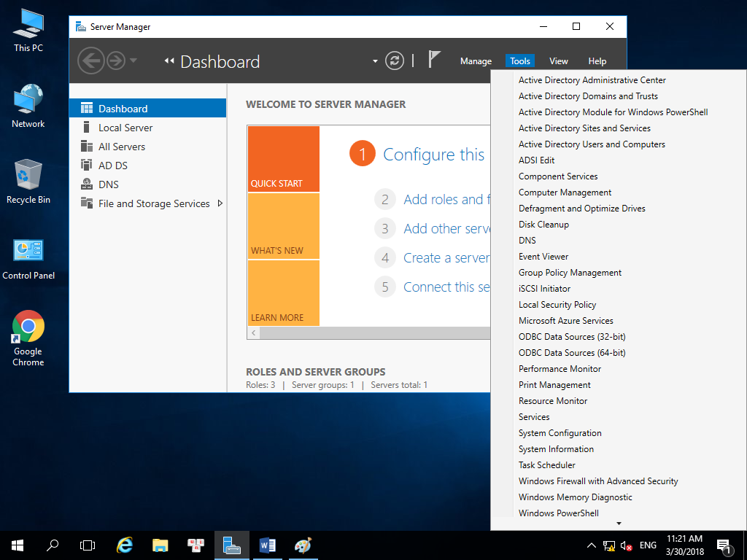Open the View menu
747x560 pixels.
coord(558,61)
